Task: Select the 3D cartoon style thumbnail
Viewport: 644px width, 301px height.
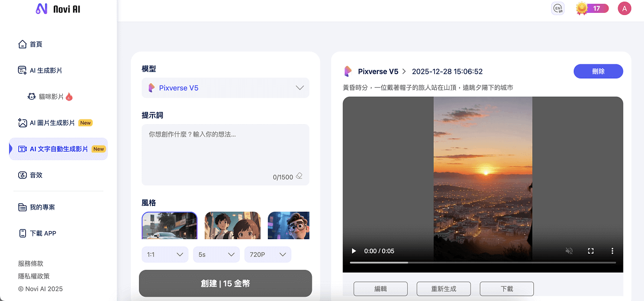Action: [289, 225]
